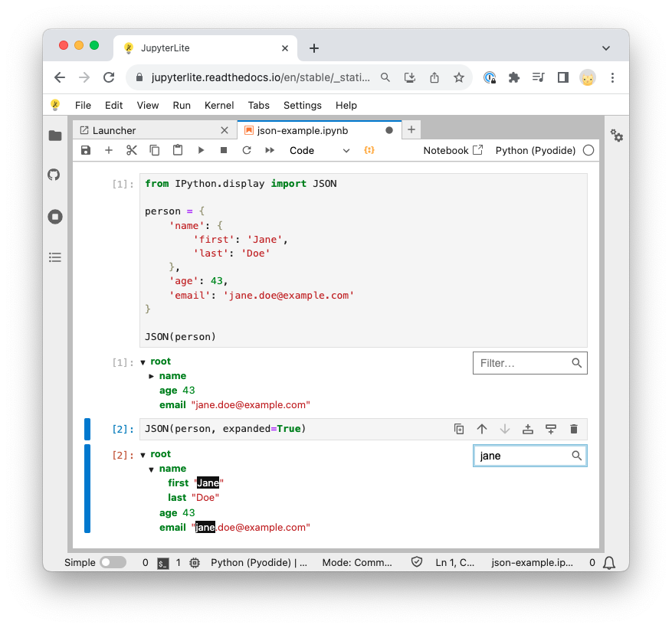Insert a cell below cell 2

click(x=551, y=429)
